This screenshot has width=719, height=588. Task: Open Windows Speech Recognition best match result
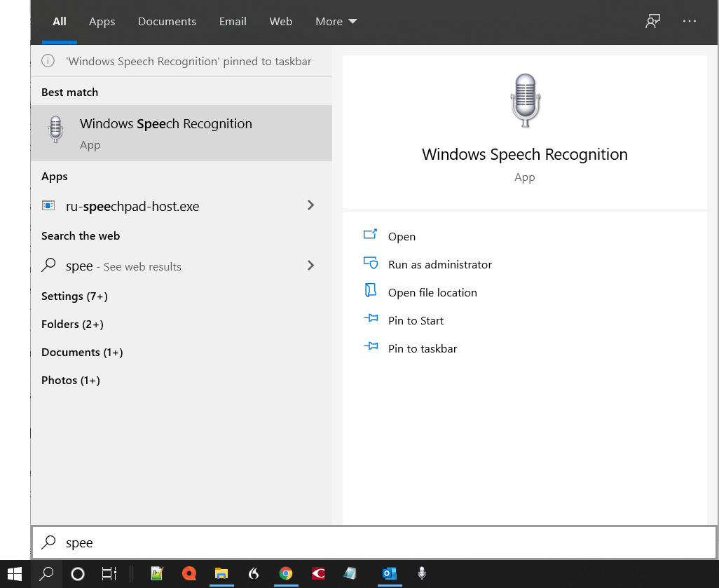pyautogui.click(x=182, y=133)
